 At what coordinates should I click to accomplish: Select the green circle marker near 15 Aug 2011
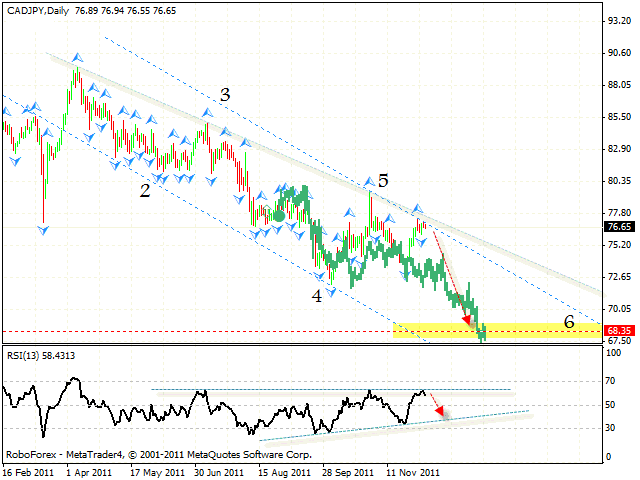280,215
